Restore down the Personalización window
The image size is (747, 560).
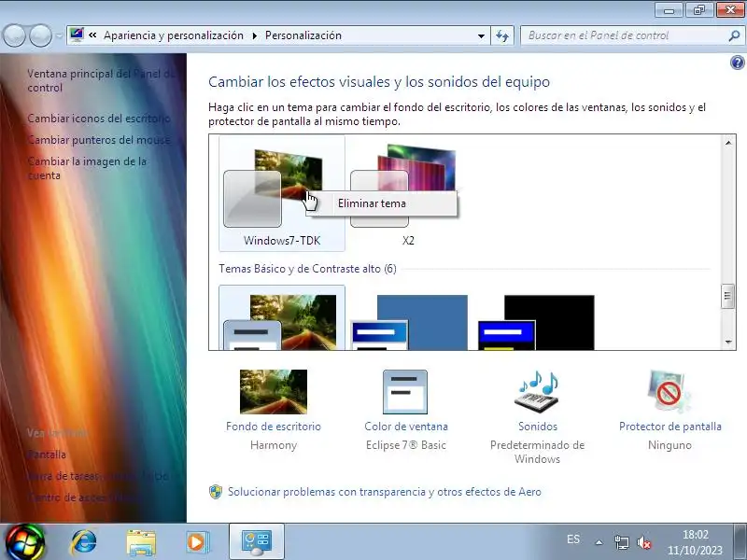(698, 10)
